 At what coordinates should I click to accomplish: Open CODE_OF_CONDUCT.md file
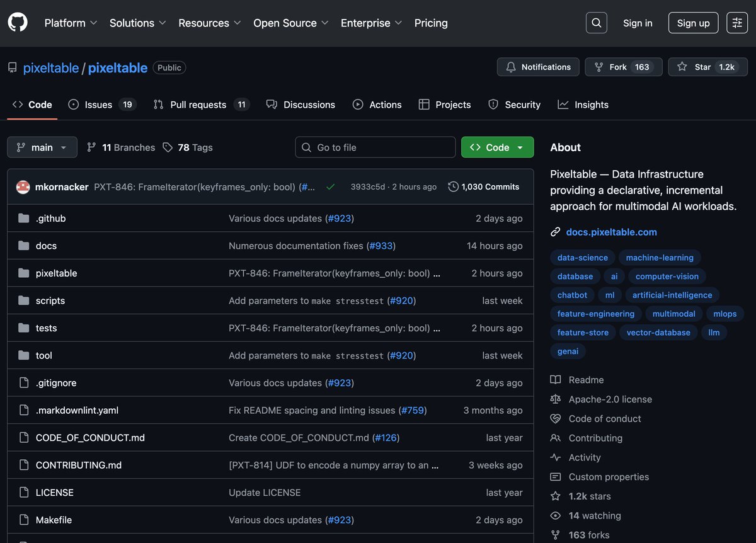[x=90, y=438]
